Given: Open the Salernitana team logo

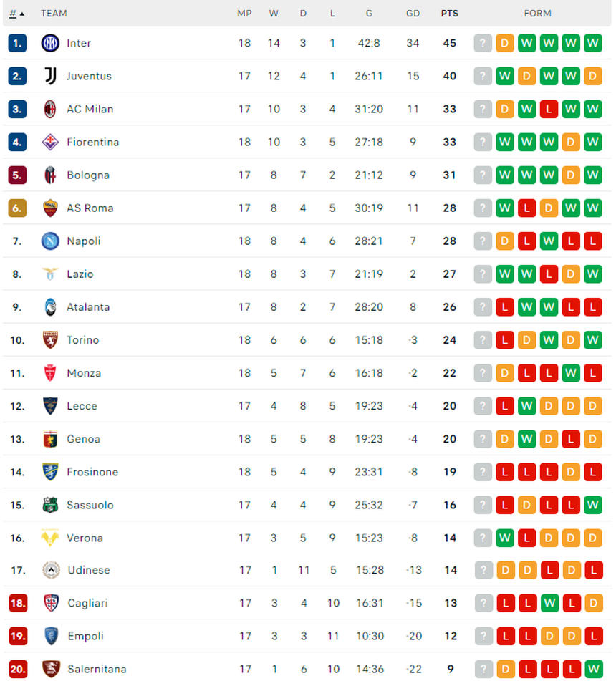Looking at the screenshot, I should (x=50, y=669).
